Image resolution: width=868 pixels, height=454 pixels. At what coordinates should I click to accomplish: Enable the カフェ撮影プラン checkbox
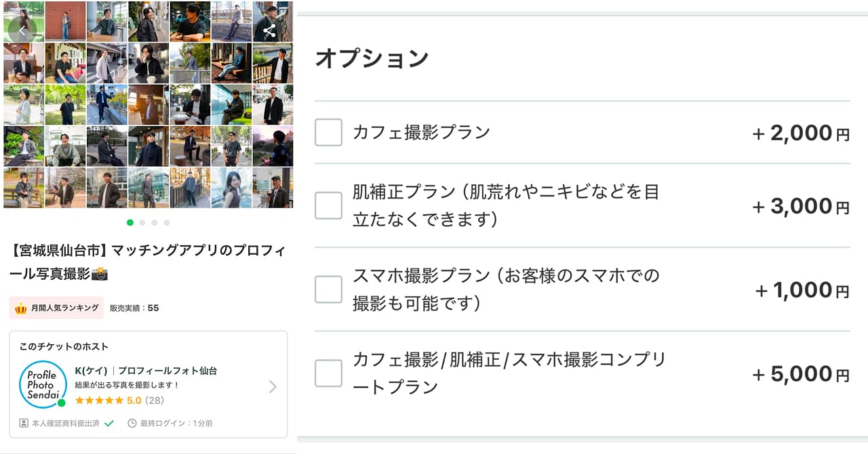click(x=329, y=132)
